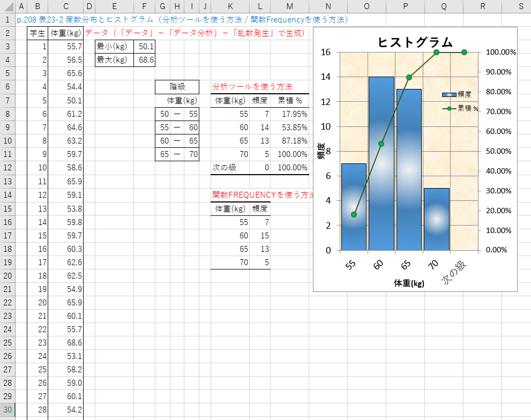The height and width of the screenshot is (420, 531).
Task: Click column header M
Action: [x=289, y=6]
